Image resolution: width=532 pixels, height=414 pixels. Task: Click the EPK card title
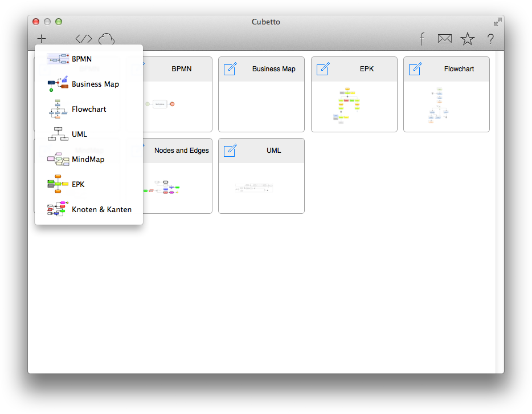click(x=367, y=69)
